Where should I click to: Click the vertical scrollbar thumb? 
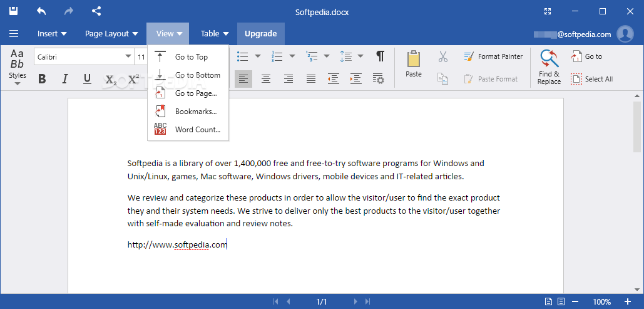(637, 127)
